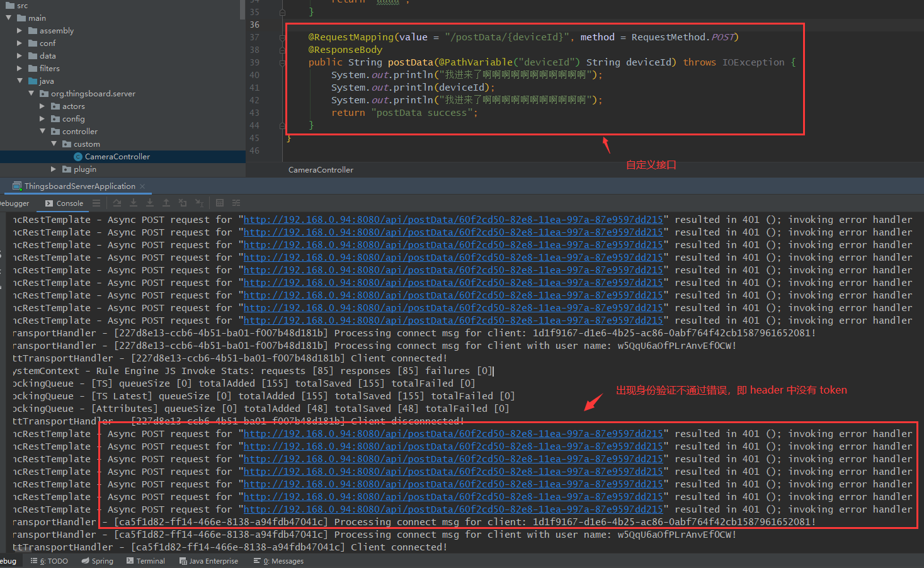Expand the actors package
This screenshot has height=568, width=924.
point(42,106)
